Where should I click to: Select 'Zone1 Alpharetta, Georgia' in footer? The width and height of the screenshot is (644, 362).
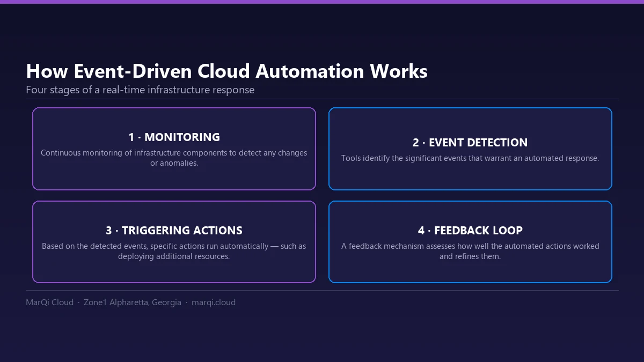click(x=133, y=302)
